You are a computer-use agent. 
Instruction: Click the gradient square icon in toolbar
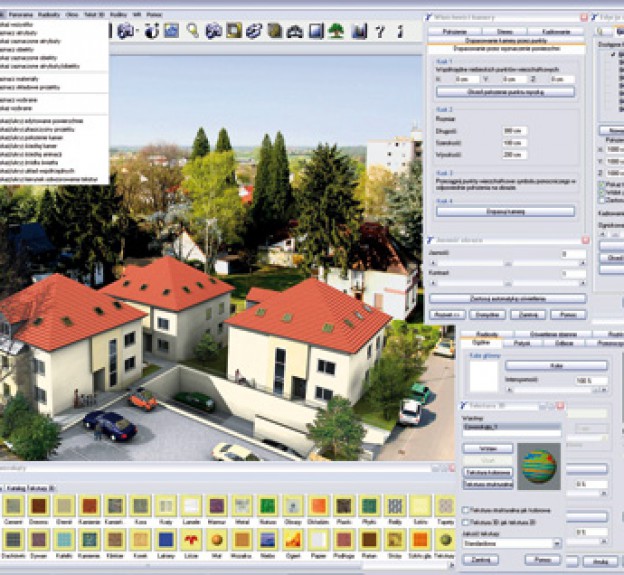(x=316, y=31)
